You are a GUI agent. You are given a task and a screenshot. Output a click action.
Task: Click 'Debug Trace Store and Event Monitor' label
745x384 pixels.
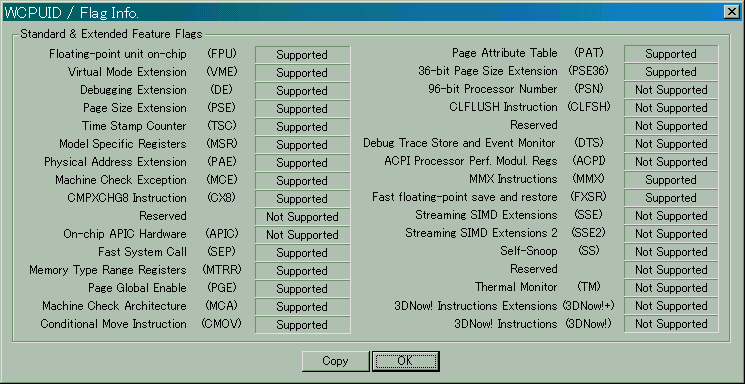pos(459,143)
